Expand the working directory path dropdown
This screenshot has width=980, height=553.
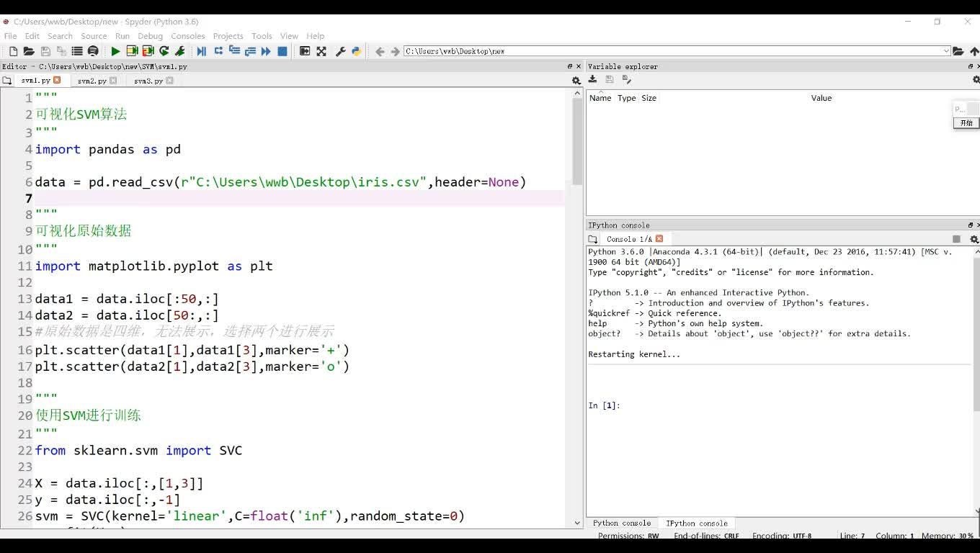tap(946, 51)
